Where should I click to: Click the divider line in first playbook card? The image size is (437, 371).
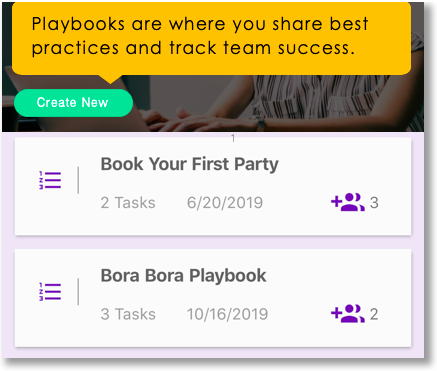[x=78, y=180]
